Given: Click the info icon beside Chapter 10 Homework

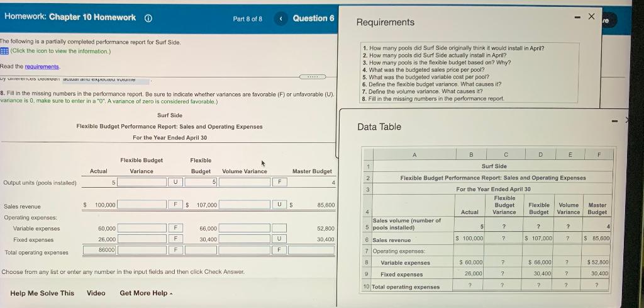Looking at the screenshot, I should [148, 18].
